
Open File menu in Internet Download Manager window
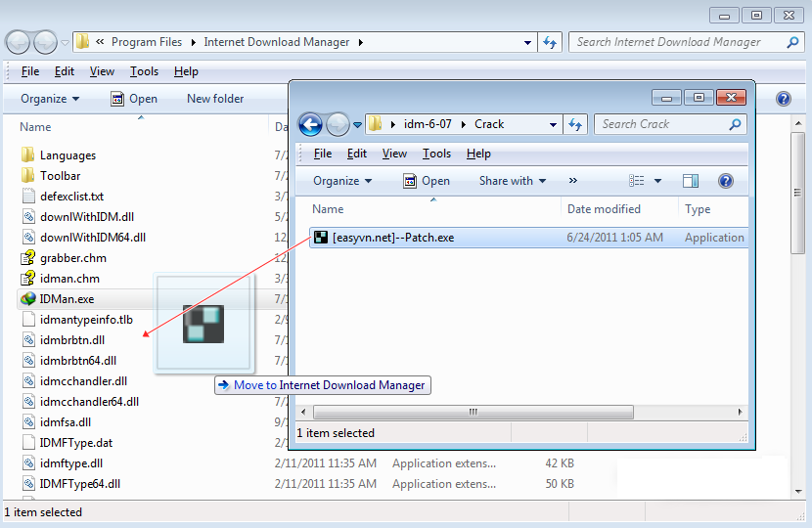point(30,71)
